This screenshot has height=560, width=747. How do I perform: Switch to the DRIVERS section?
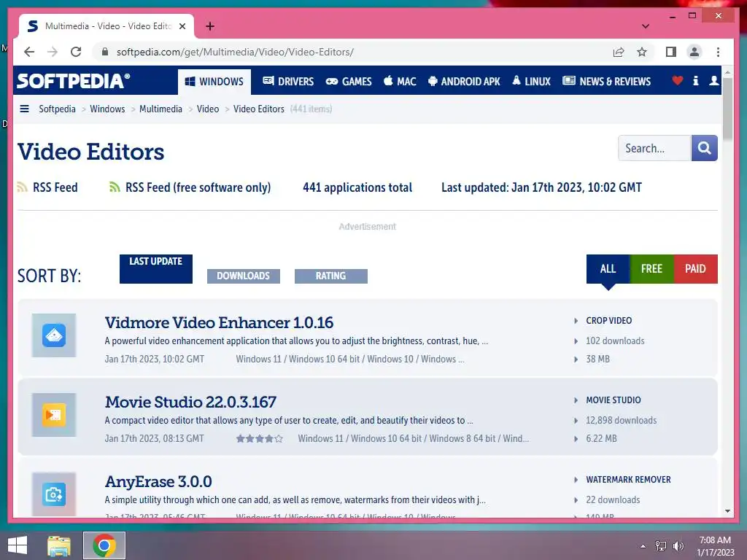pyautogui.click(x=288, y=82)
